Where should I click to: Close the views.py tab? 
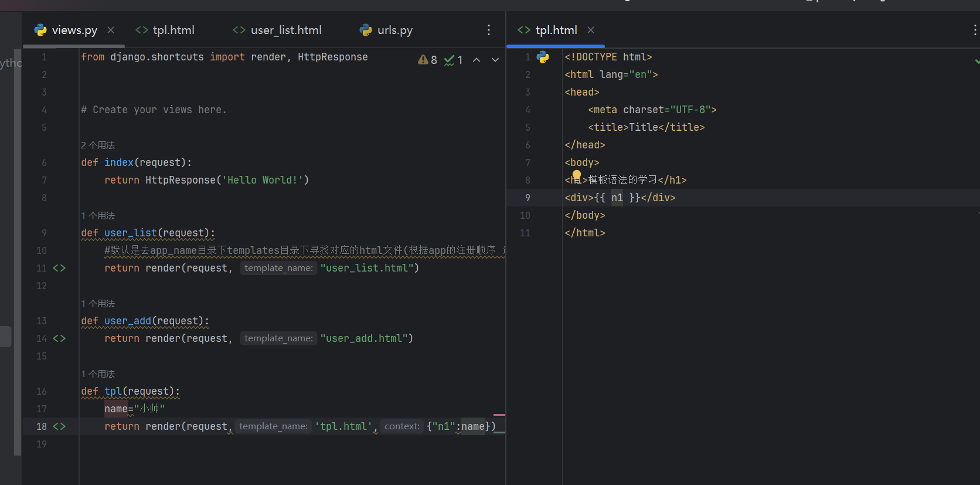click(111, 30)
